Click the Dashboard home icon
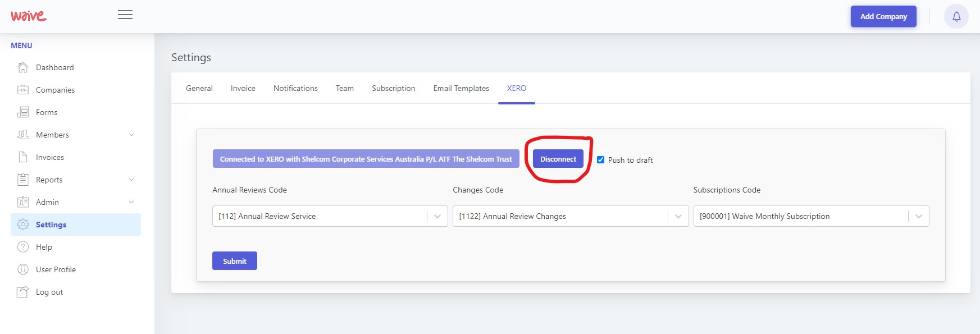Image resolution: width=980 pixels, height=334 pixels. [x=23, y=67]
